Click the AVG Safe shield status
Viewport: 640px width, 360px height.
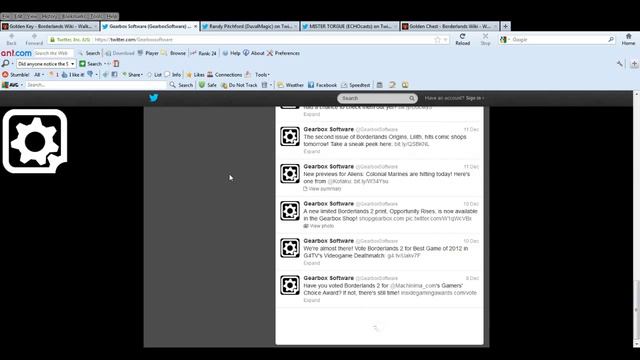pos(208,85)
